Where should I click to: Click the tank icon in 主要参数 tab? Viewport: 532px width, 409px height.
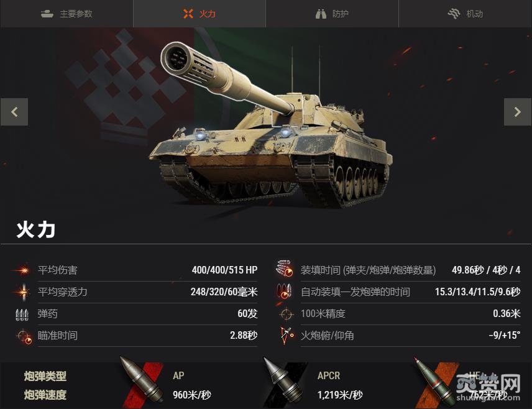47,14
